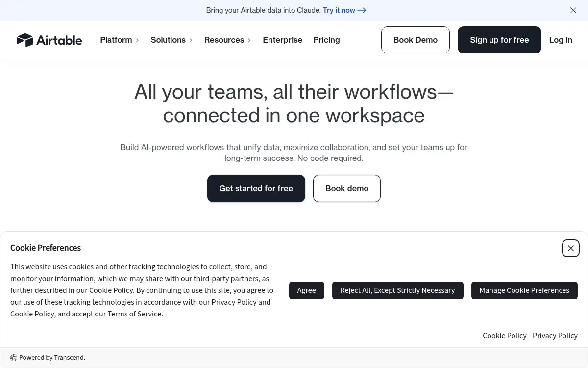Expand the Platform menu
Image resolution: width=588 pixels, height=368 pixels.
(120, 40)
